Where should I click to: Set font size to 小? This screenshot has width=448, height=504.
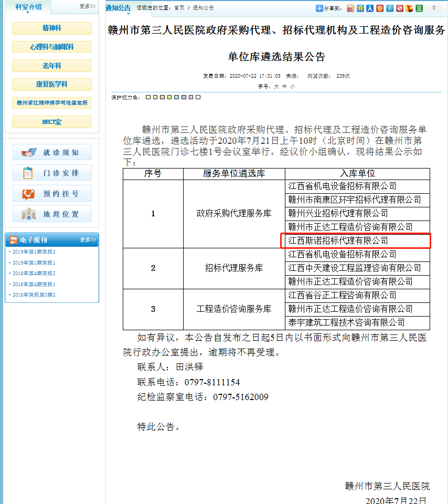293,87
